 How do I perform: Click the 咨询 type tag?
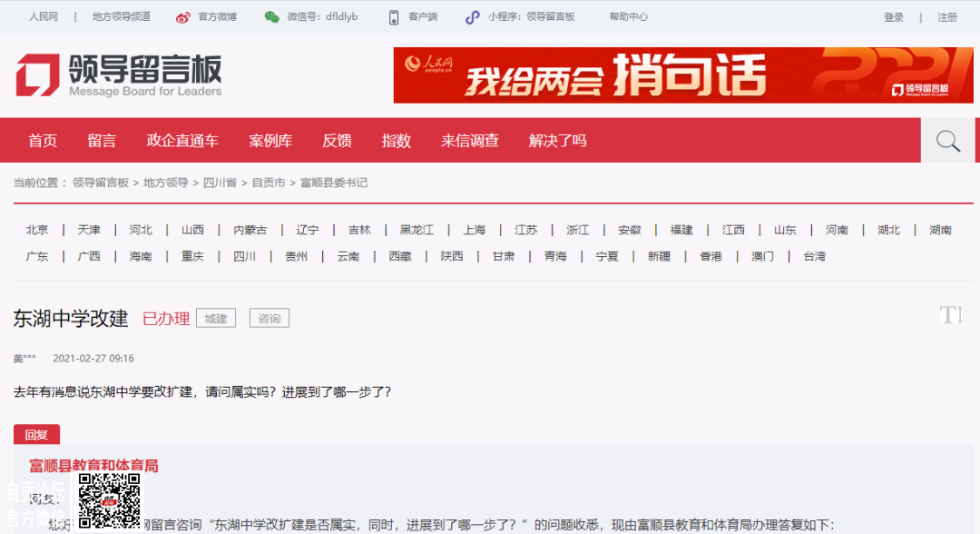tap(269, 319)
